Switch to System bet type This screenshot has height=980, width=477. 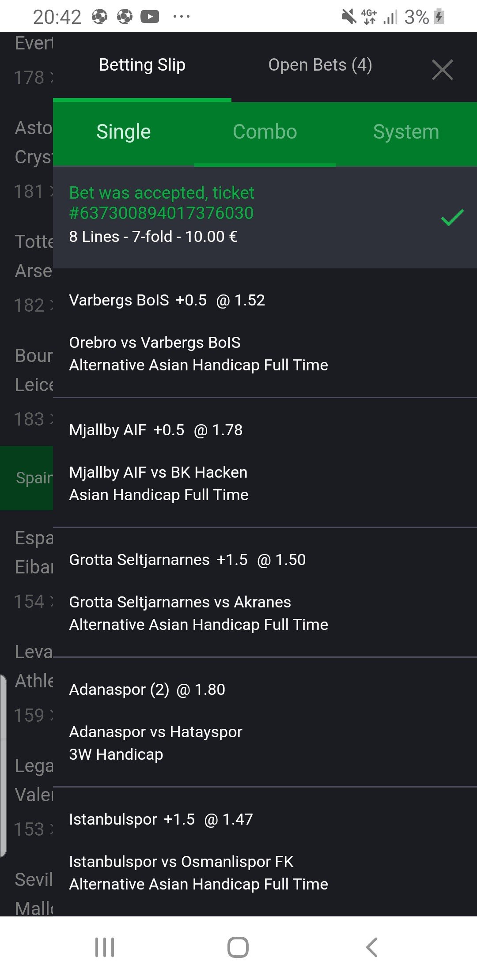(x=406, y=132)
